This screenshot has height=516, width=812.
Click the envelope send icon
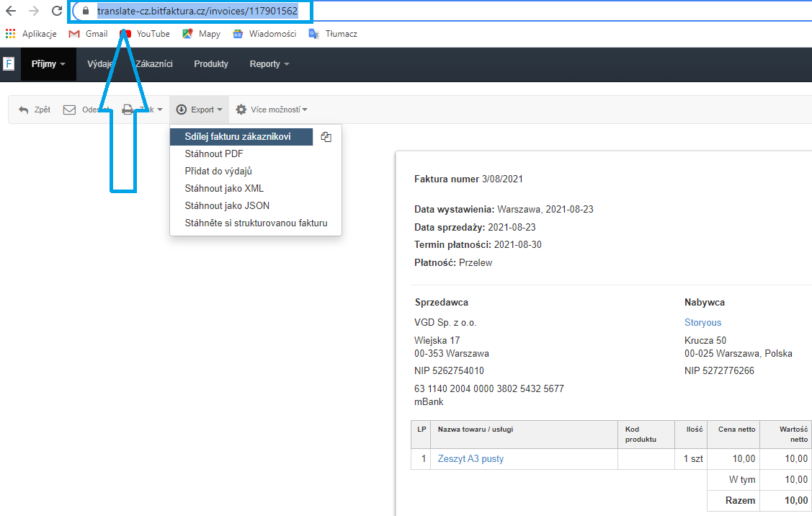click(69, 110)
